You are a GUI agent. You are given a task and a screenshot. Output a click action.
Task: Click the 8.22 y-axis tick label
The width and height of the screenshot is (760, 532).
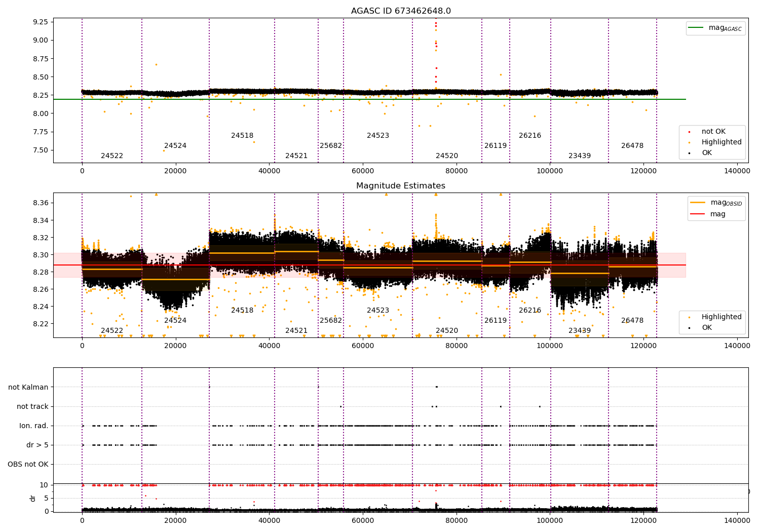[41, 324]
